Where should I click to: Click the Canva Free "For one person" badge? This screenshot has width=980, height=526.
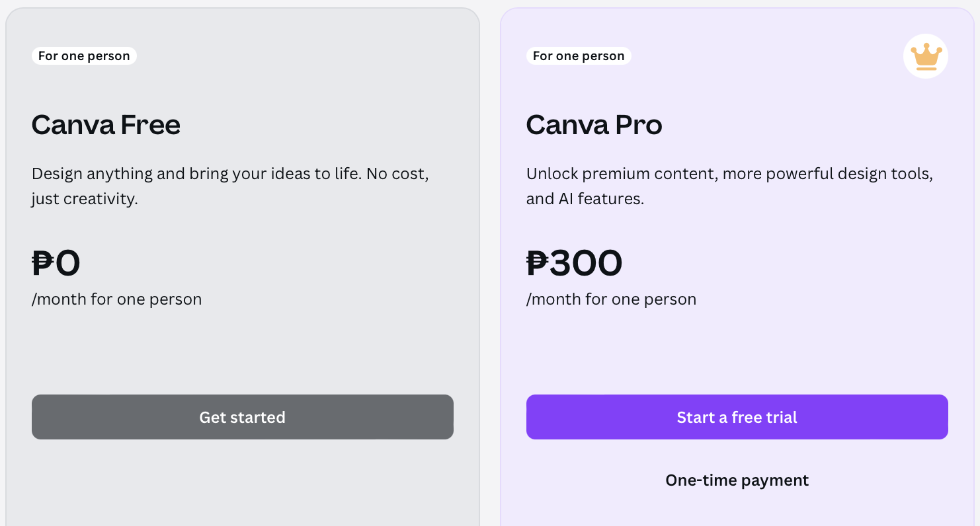84,56
